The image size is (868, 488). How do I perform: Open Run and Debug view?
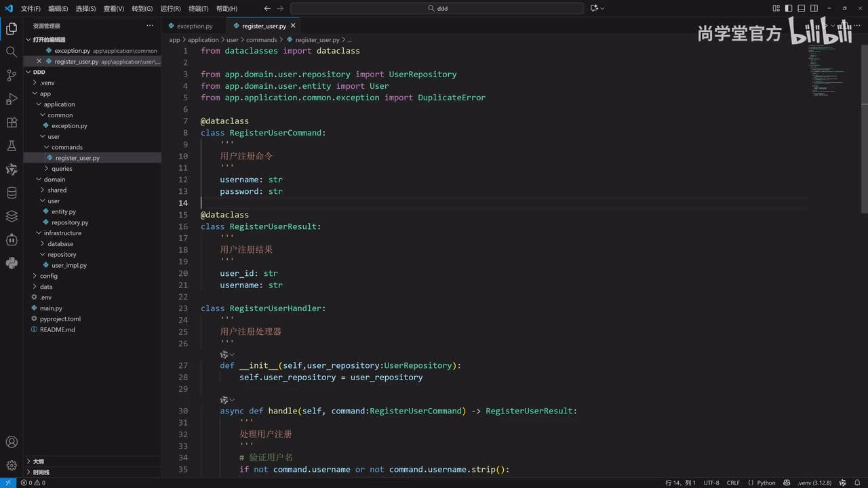point(12,99)
